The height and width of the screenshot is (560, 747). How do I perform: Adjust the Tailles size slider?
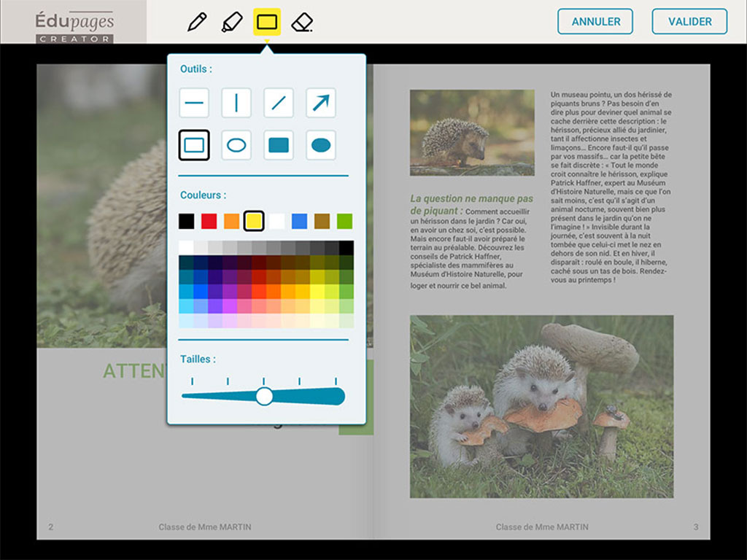point(264,396)
